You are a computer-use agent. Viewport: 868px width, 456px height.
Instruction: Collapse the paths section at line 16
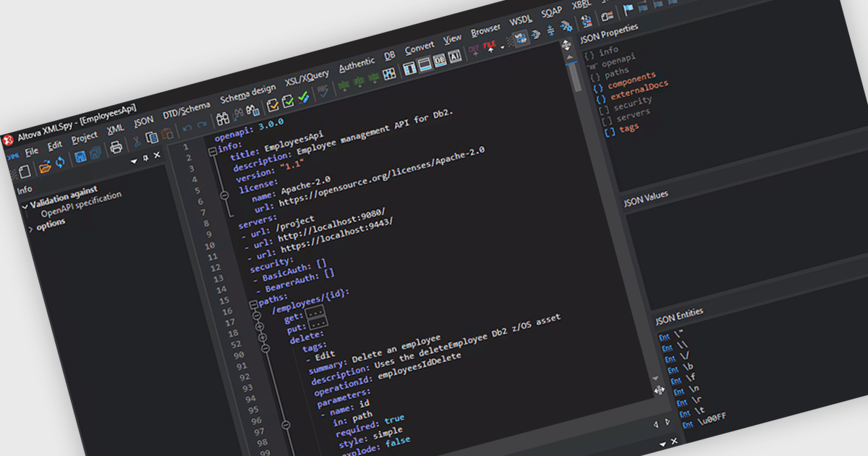pos(253,305)
